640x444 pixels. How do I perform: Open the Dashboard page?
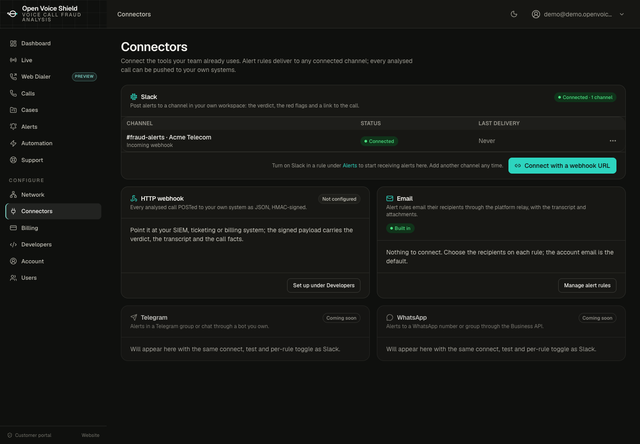pos(53,43)
